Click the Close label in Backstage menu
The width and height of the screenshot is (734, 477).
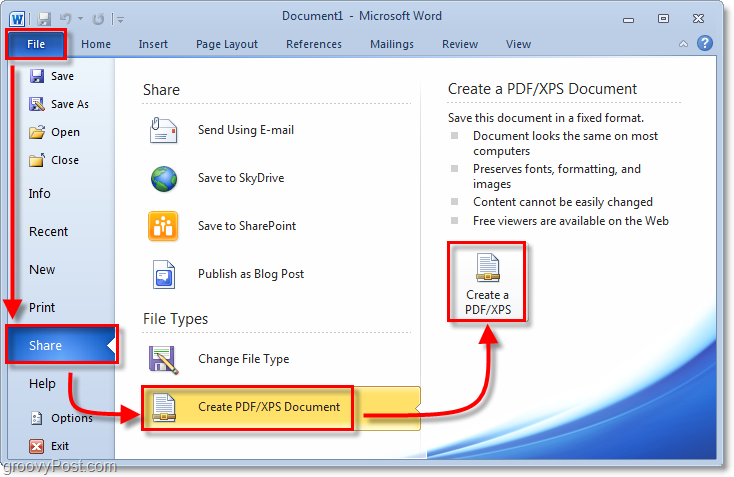click(65, 161)
